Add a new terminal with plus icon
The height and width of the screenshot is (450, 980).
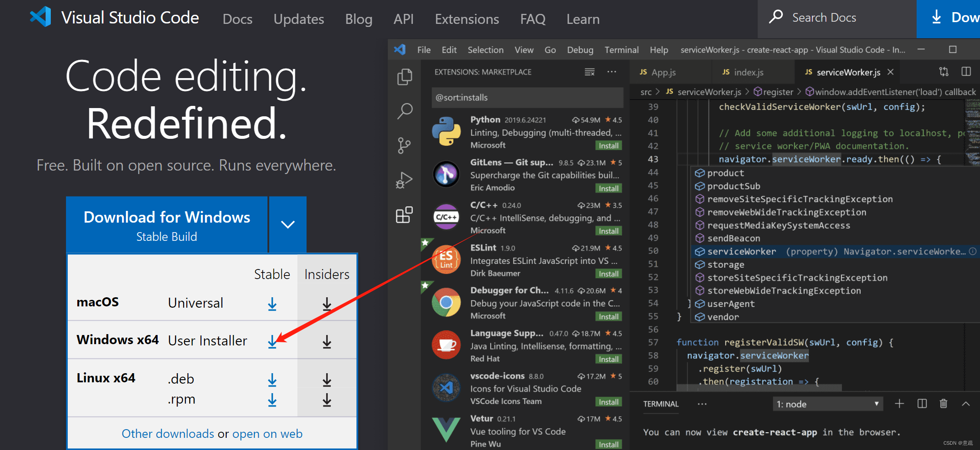(x=899, y=404)
